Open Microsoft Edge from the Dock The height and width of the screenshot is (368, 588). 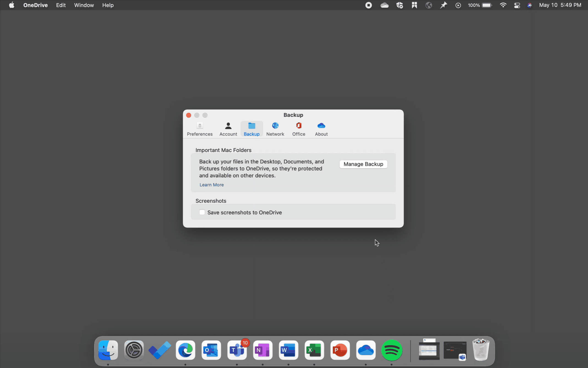pyautogui.click(x=185, y=350)
